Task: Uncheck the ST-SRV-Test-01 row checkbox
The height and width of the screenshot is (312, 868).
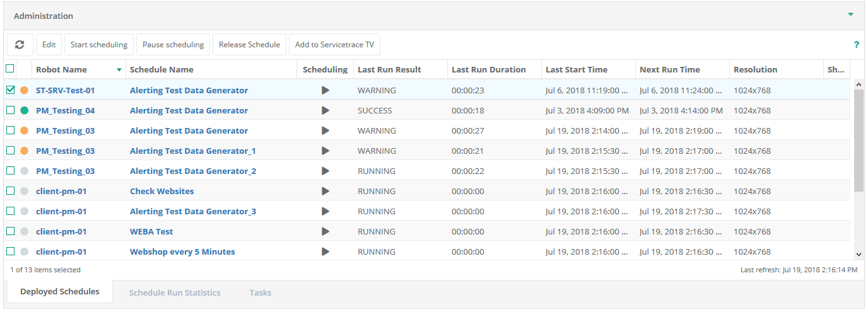Action: 10,90
